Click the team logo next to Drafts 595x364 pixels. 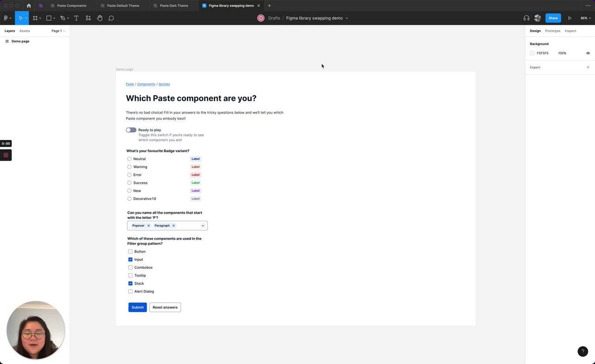click(261, 18)
